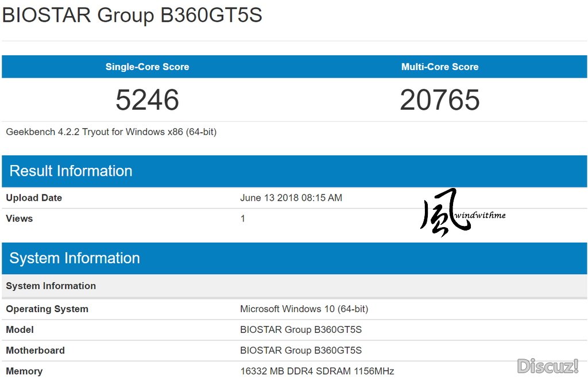Screen dimensions: 588x380
Task: Click the Motherboard value BIOSTAR Group B360GT5S
Action: [301, 350]
